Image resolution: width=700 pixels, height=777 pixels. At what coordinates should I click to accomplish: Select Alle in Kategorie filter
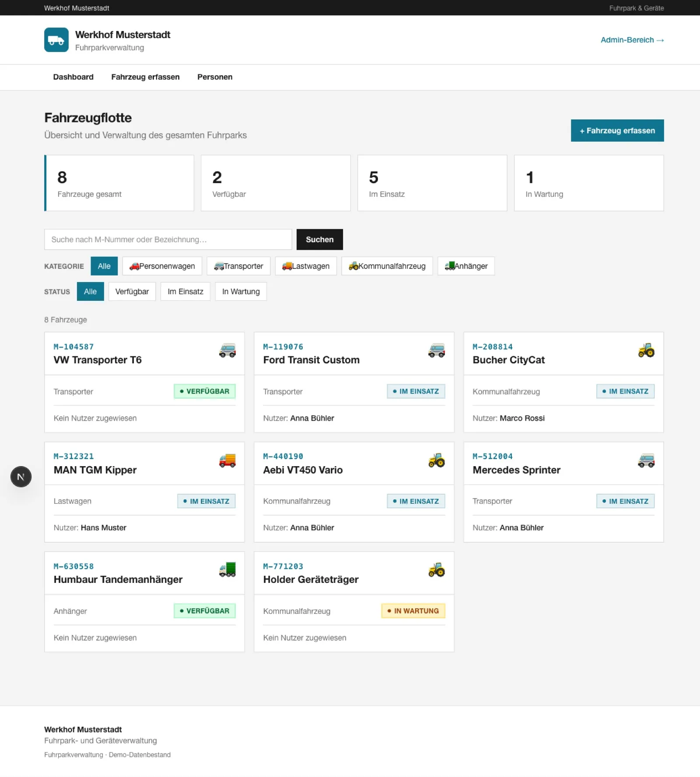(104, 266)
